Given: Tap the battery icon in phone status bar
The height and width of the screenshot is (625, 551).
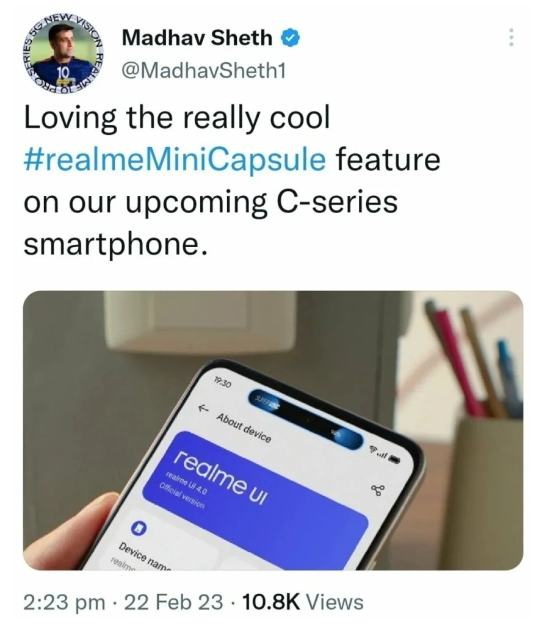Looking at the screenshot, I should pyautogui.click(x=394, y=459).
